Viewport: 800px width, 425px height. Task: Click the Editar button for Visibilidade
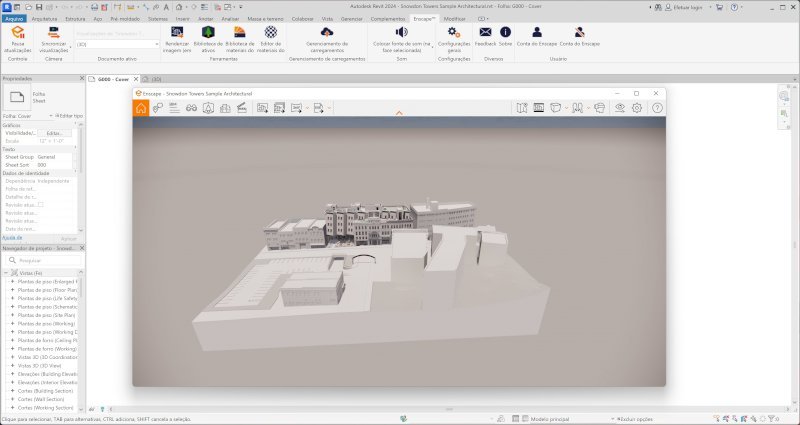tap(54, 133)
